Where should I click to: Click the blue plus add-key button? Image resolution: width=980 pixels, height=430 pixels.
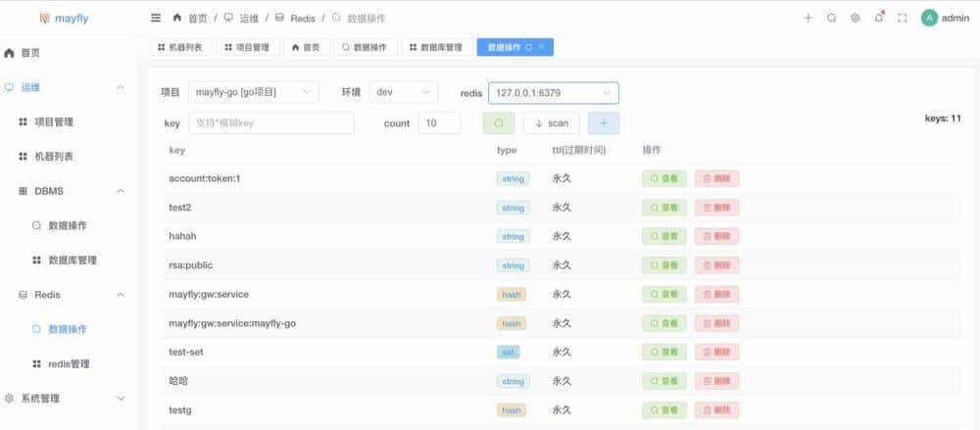click(604, 123)
